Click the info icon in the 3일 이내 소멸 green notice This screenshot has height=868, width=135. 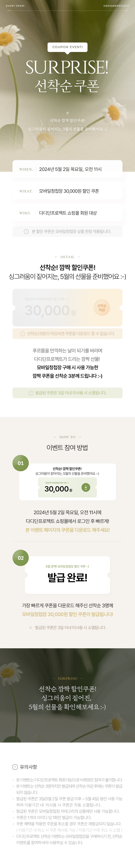point(31,393)
